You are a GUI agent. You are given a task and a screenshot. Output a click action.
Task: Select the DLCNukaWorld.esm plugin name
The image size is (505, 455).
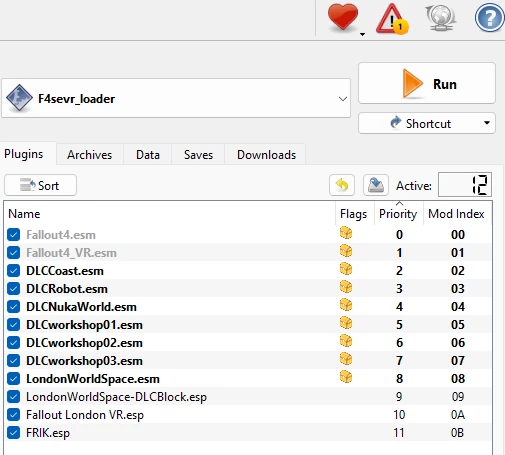[x=81, y=307]
